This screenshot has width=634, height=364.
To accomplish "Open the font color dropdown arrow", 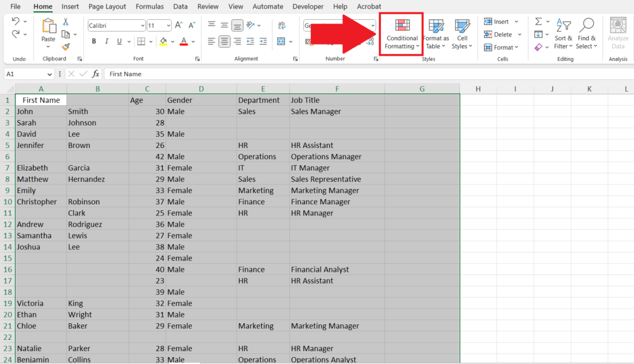I will point(193,41).
